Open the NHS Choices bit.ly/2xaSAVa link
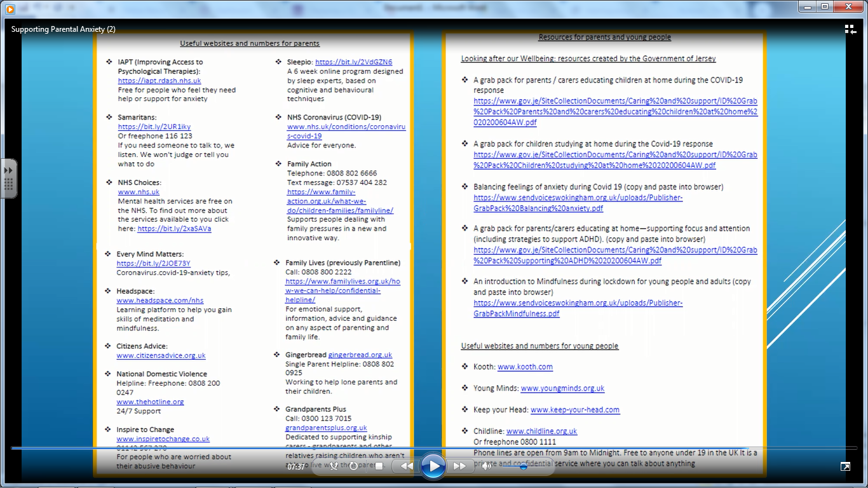The height and width of the screenshot is (488, 868). (x=174, y=229)
